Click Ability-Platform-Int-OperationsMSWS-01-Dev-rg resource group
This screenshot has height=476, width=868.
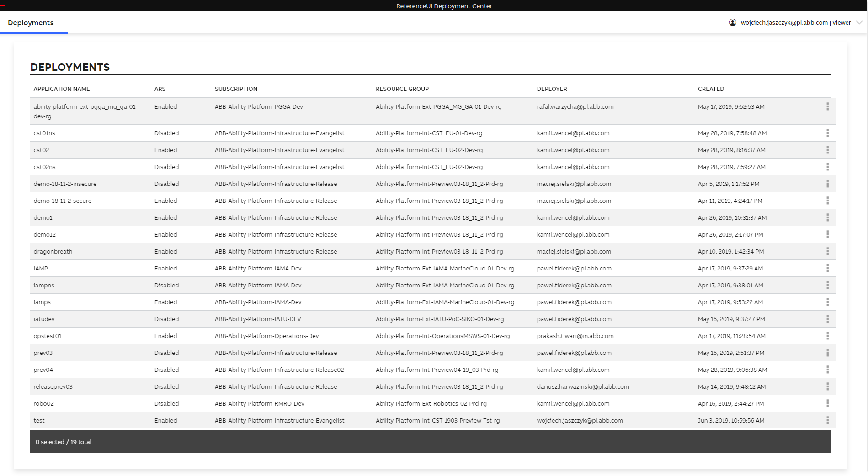(443, 336)
